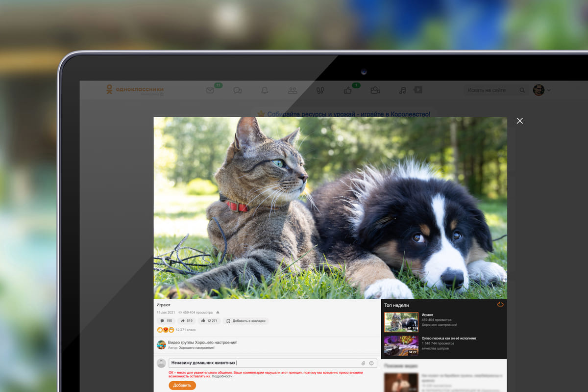The height and width of the screenshot is (392, 588).
Task: Open the friends icon in header
Action: 293,90
